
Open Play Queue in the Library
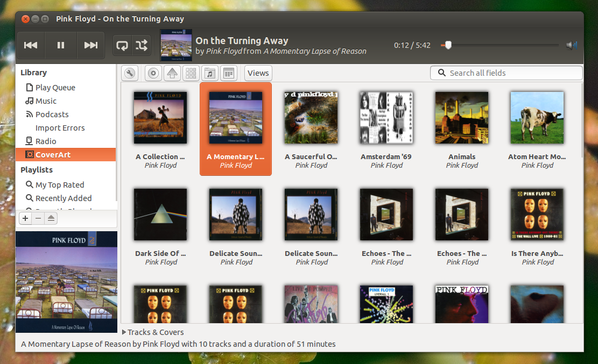[66, 88]
